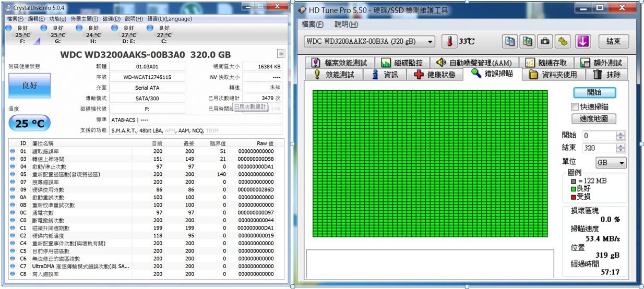Enable 快速掃瞄 quick scan checkbox
This screenshot has width=644, height=289.
575,106
